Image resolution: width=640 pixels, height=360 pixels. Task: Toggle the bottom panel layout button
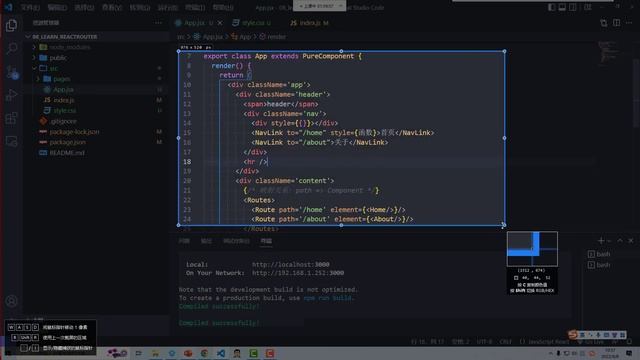click(x=562, y=7)
